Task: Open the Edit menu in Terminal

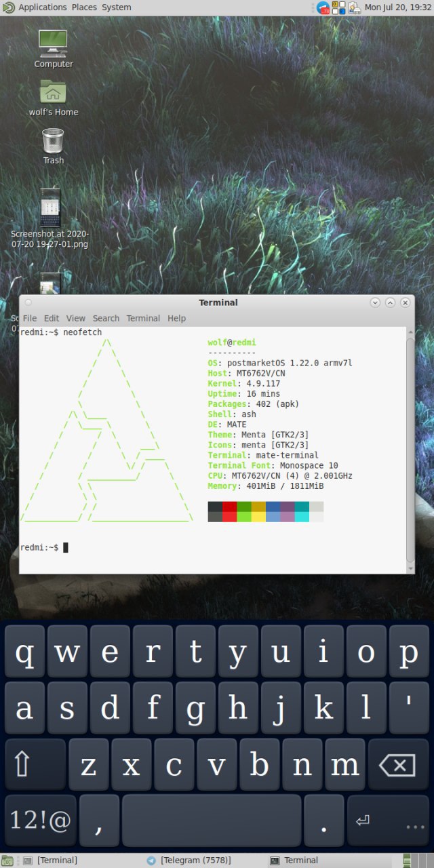Action: (52, 318)
